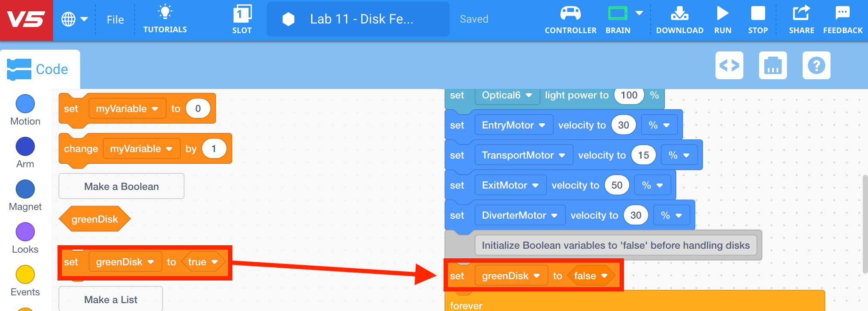Stop the running project

click(x=758, y=19)
